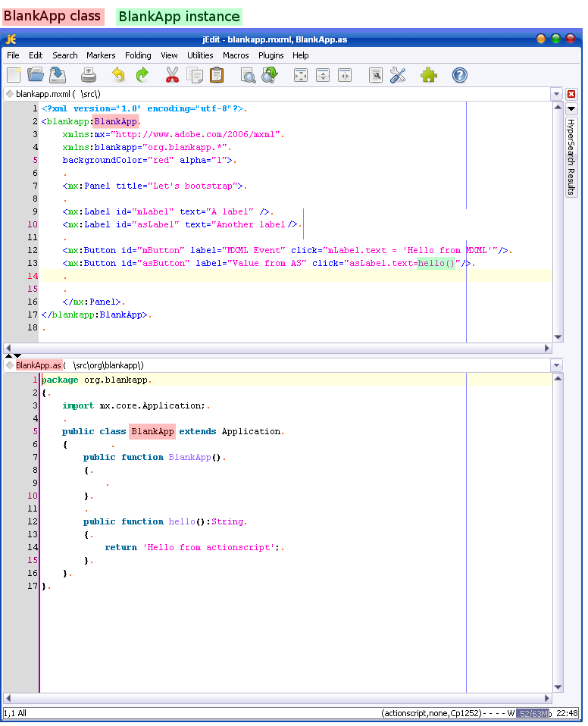The image size is (588, 726).
Task: Click 'package org.blankapp' line
Action: tap(95, 380)
